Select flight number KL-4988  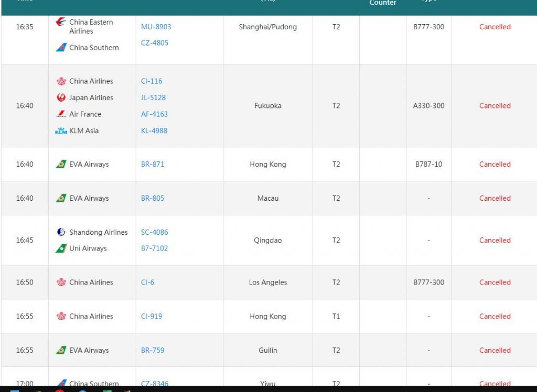tap(154, 130)
